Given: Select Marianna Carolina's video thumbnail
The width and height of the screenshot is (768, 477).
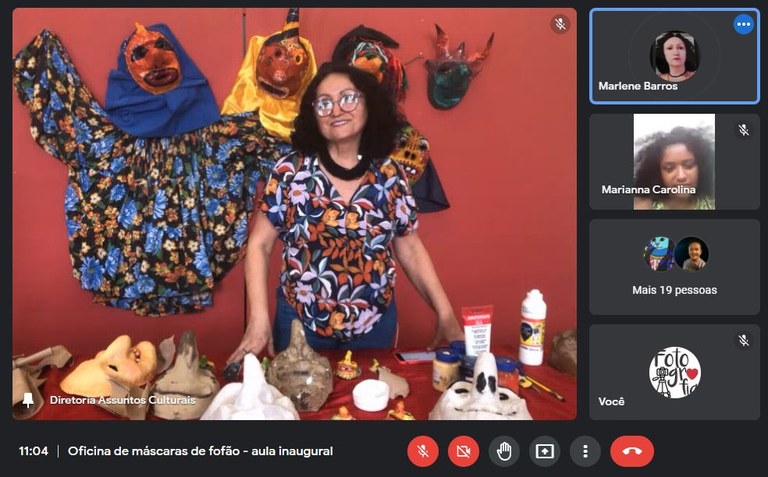Looking at the screenshot, I should click(x=674, y=158).
